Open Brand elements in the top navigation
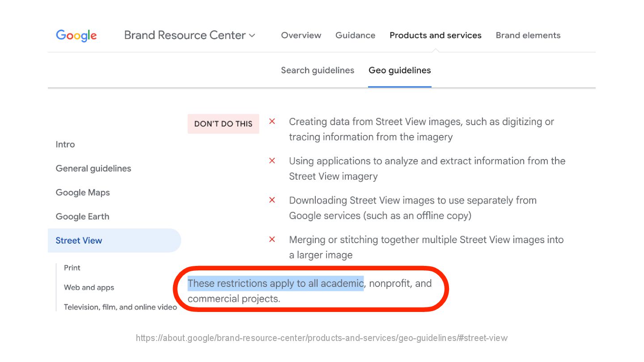644x362 pixels. (x=528, y=35)
